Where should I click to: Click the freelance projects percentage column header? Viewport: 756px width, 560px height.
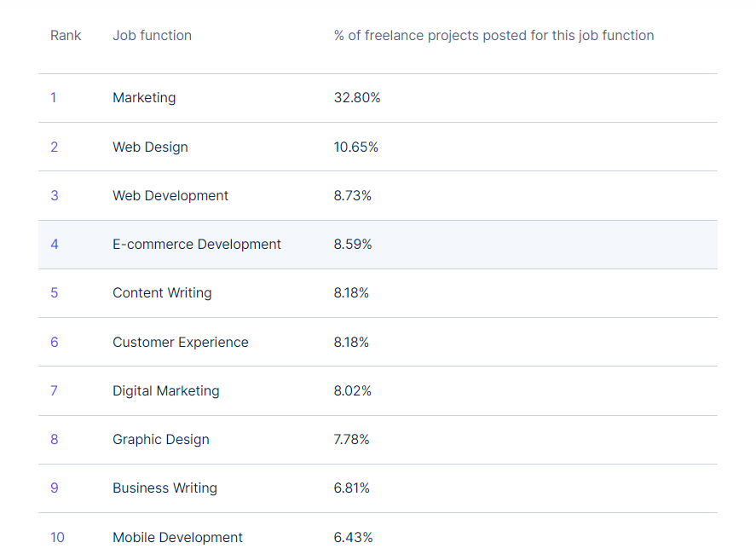point(493,36)
